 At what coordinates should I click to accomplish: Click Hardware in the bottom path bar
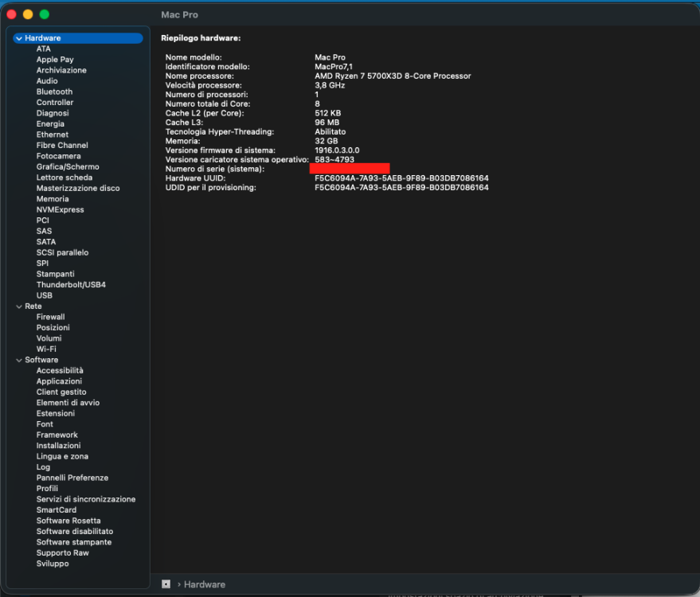[x=205, y=584]
